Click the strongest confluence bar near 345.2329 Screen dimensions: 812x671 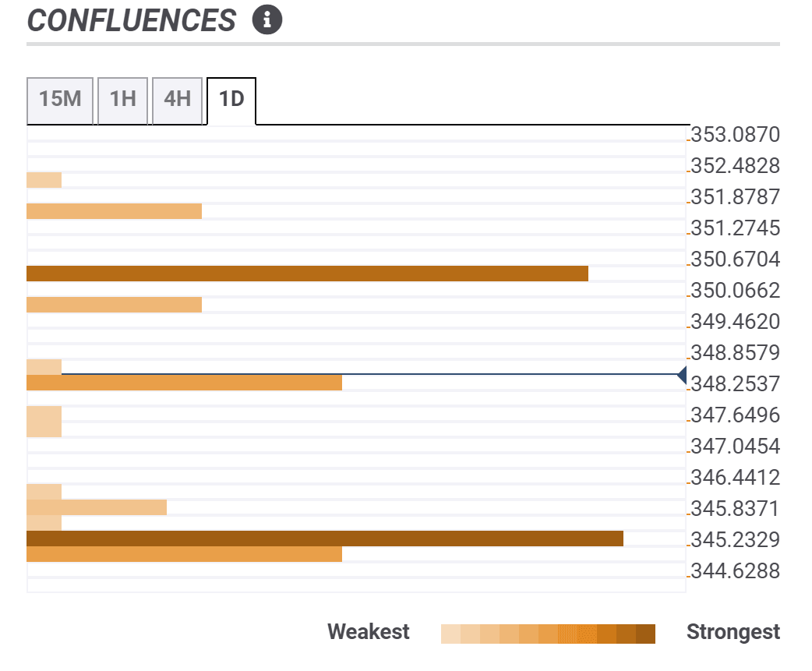(324, 539)
